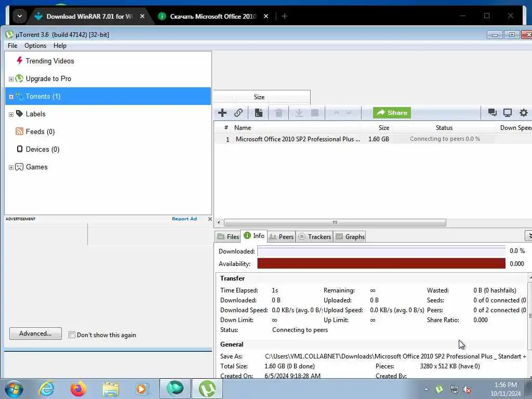Open the Windows Start menu
Screen dimensions: 532x399
point(14,389)
